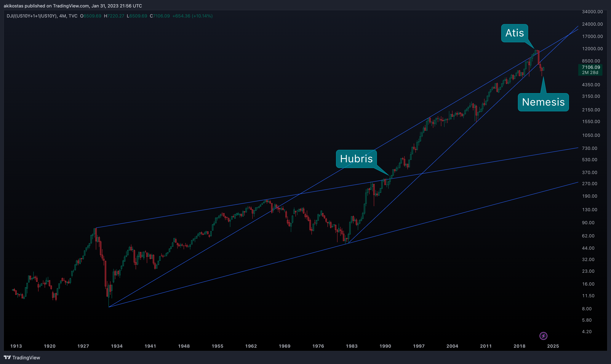Click the 1976 time axis label

click(x=318, y=346)
